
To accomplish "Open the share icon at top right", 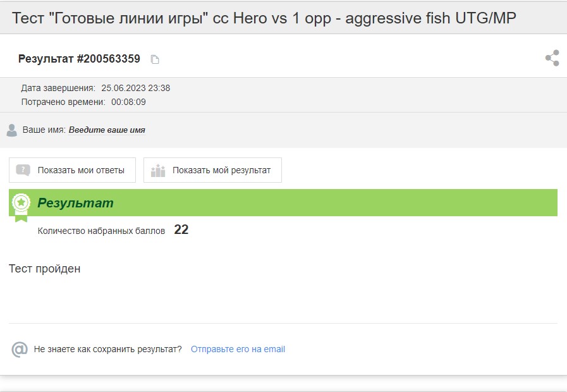I will click(x=552, y=58).
